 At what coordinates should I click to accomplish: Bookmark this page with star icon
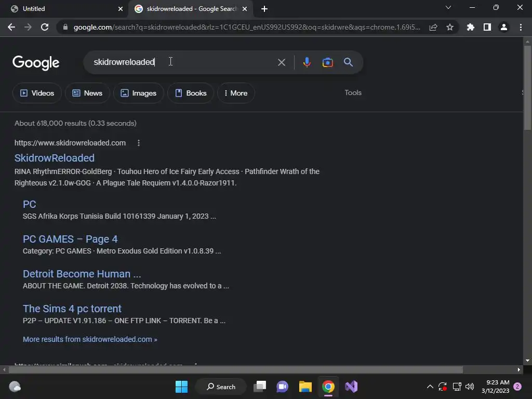pos(450,27)
